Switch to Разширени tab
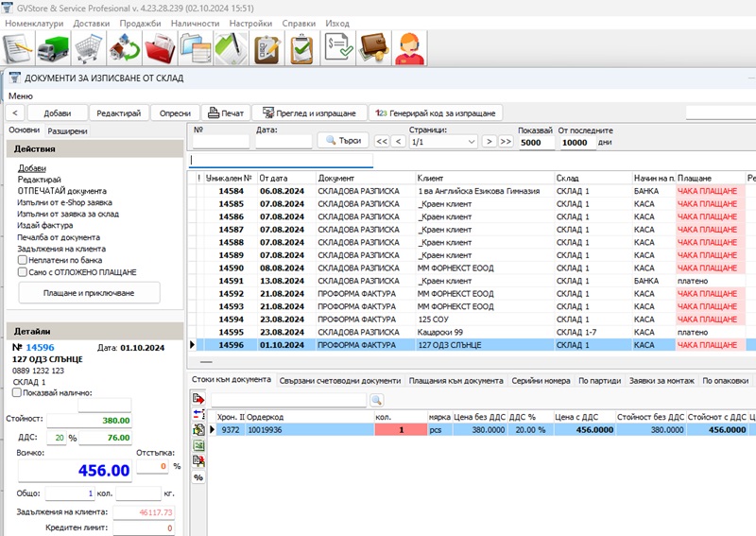The image size is (756, 536). pyautogui.click(x=67, y=130)
